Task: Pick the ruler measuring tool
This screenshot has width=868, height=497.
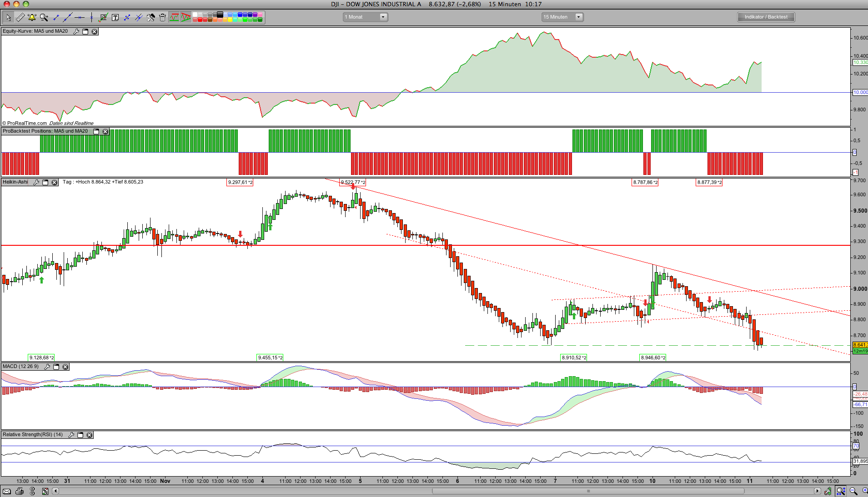Action: [x=20, y=17]
